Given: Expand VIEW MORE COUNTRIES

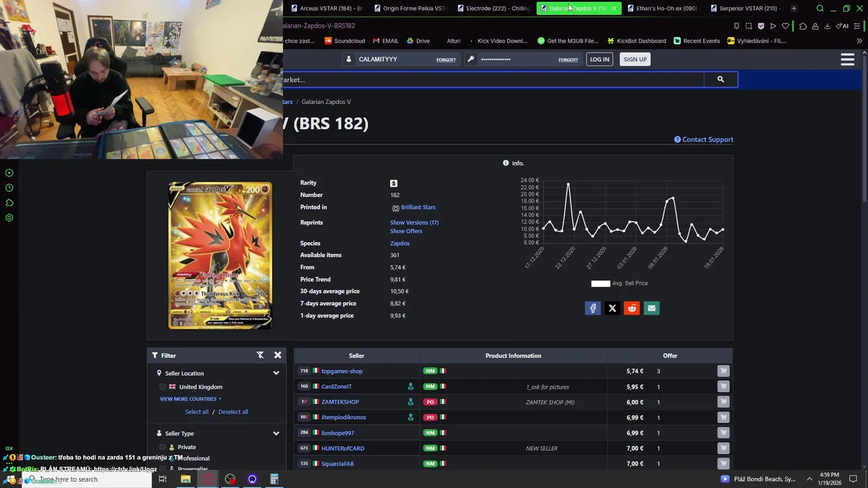Looking at the screenshot, I should pyautogui.click(x=191, y=399).
